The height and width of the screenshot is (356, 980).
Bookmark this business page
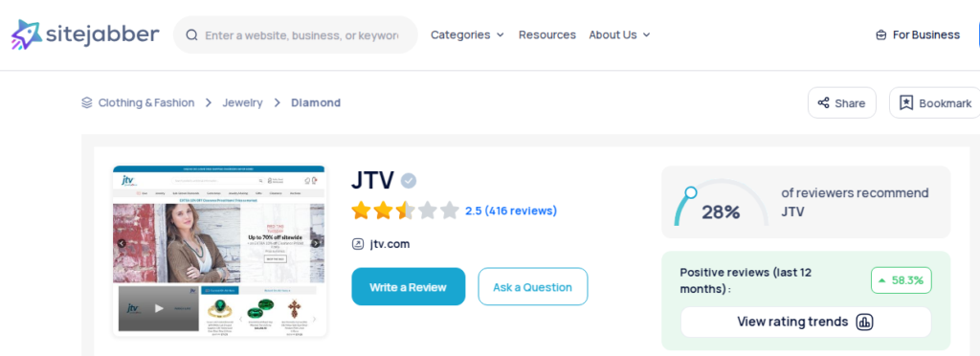936,103
